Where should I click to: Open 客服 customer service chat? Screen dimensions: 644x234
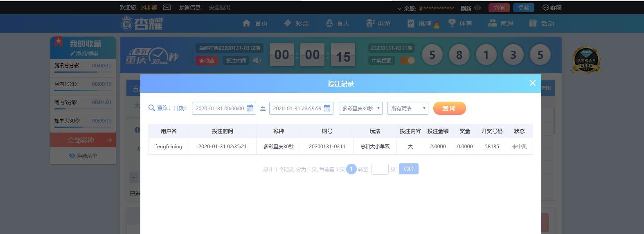[552, 8]
